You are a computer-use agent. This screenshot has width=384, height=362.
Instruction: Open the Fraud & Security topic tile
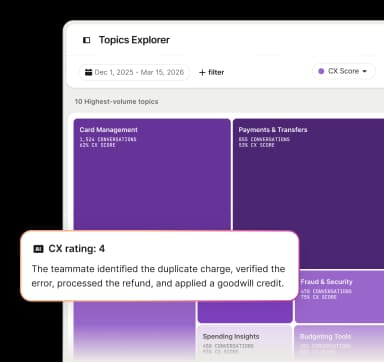[339, 296]
